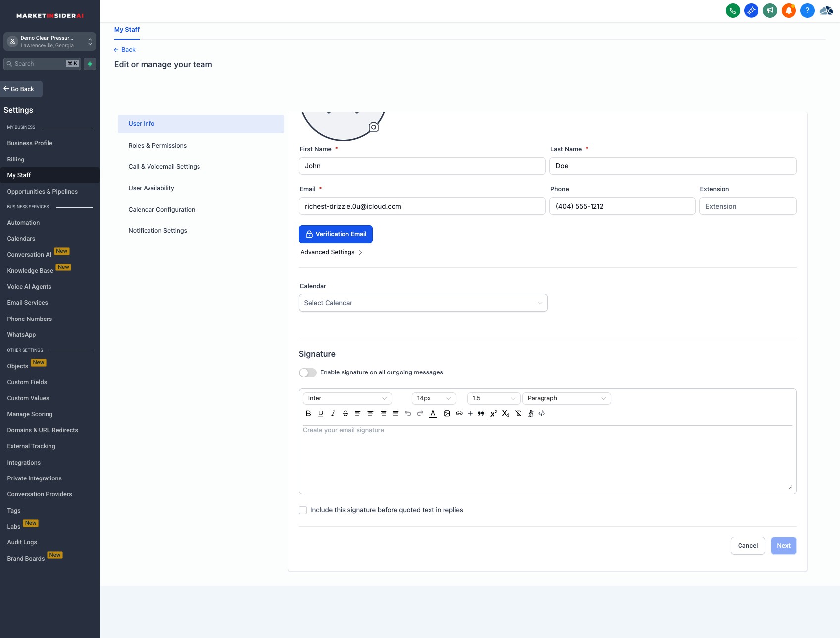This screenshot has height=638, width=840.
Task: Open the Select Calendar dropdown
Action: point(423,303)
